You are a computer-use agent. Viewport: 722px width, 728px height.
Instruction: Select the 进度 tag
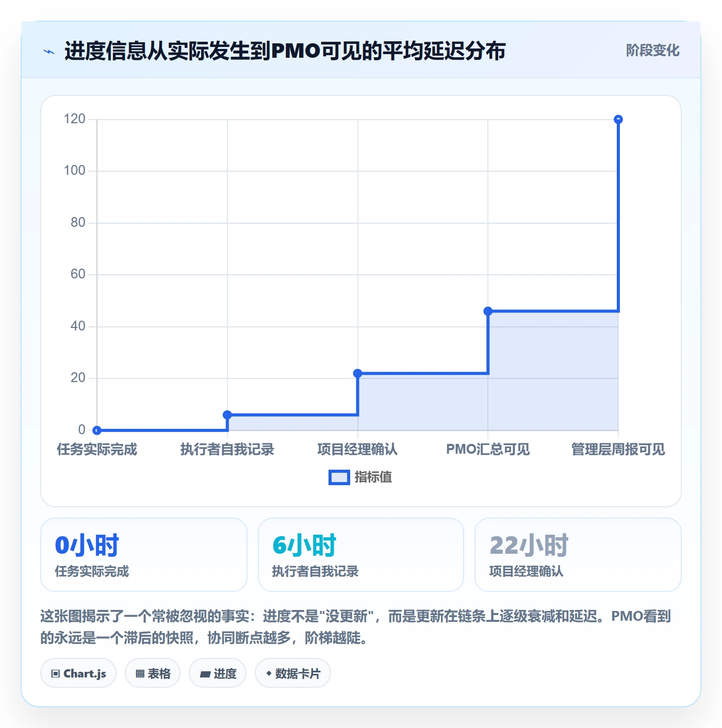coord(218,673)
